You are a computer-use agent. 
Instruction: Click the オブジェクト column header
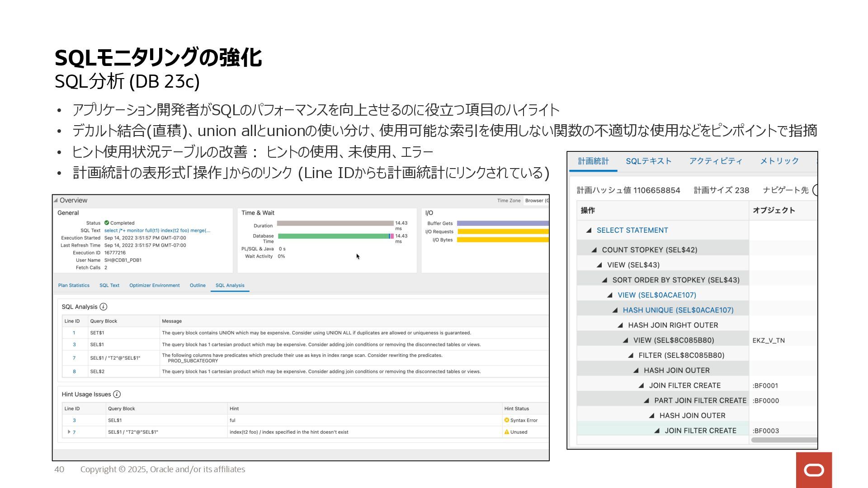point(783,211)
